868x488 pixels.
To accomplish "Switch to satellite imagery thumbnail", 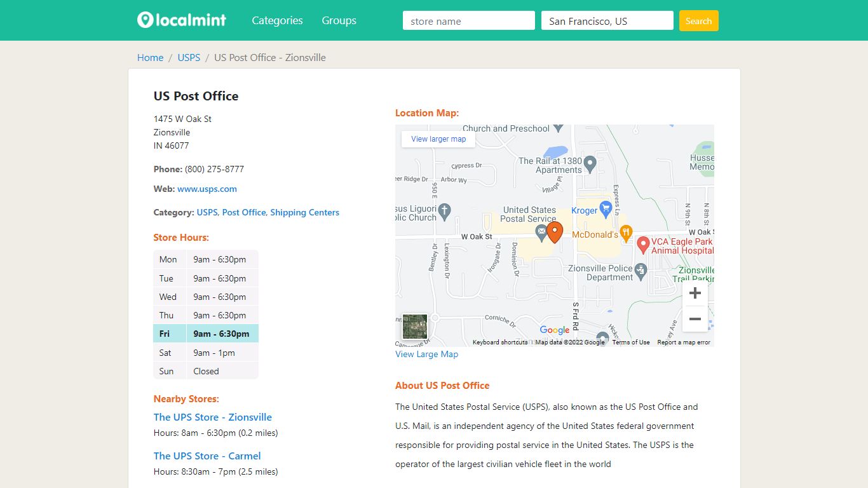I will 415,327.
